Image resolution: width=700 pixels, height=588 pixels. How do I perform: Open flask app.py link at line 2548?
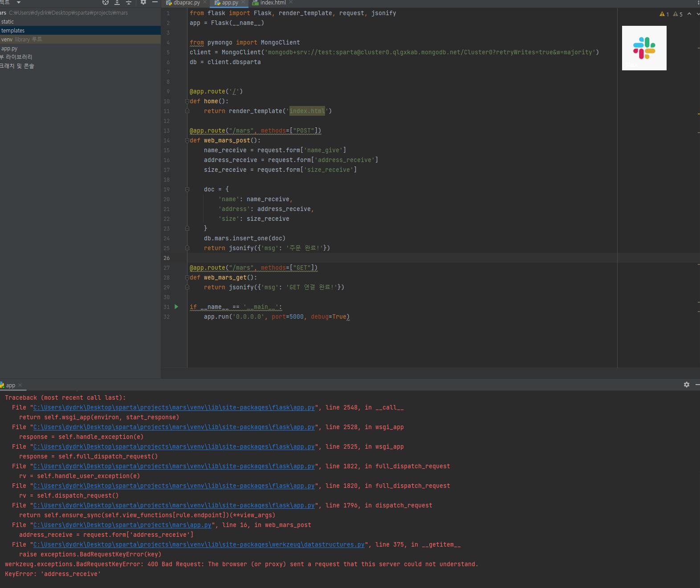174,408
